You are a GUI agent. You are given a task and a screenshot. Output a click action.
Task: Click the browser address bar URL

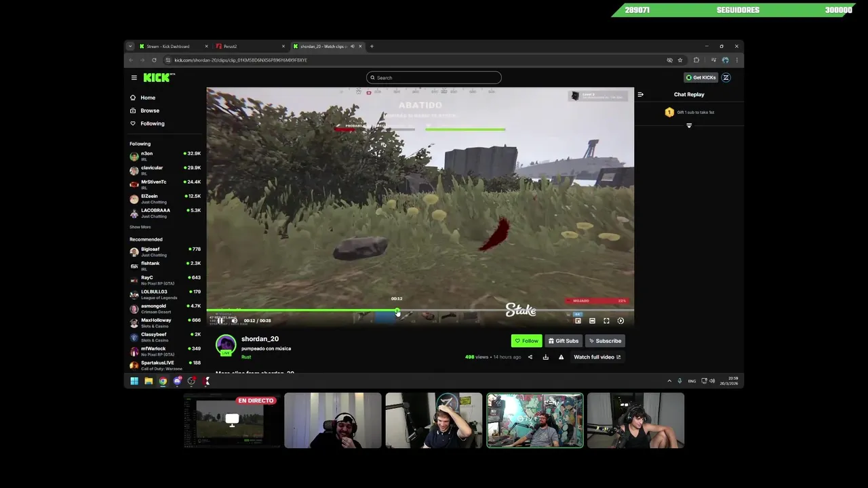pos(241,60)
